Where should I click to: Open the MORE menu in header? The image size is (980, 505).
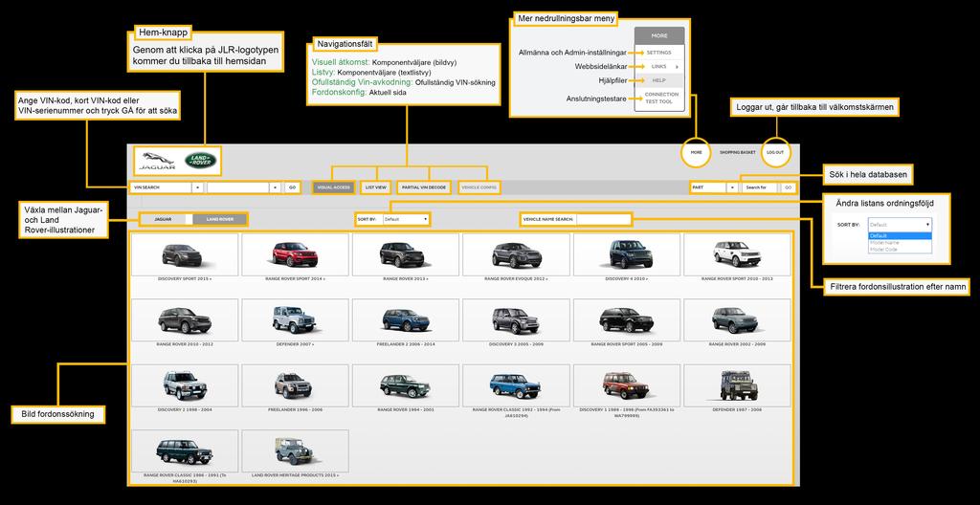[x=696, y=152]
